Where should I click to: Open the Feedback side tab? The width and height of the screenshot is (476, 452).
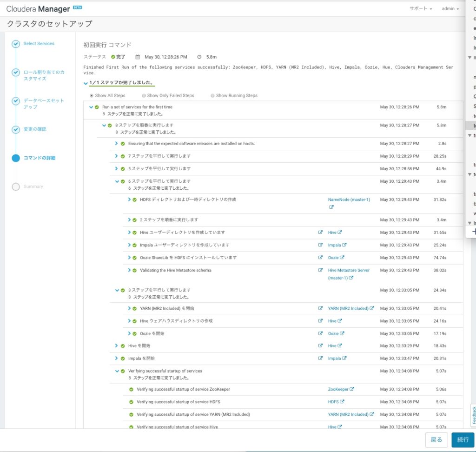click(x=474, y=415)
